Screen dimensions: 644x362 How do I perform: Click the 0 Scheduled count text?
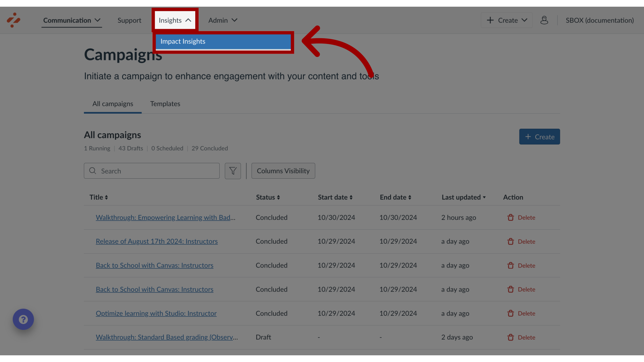click(167, 148)
